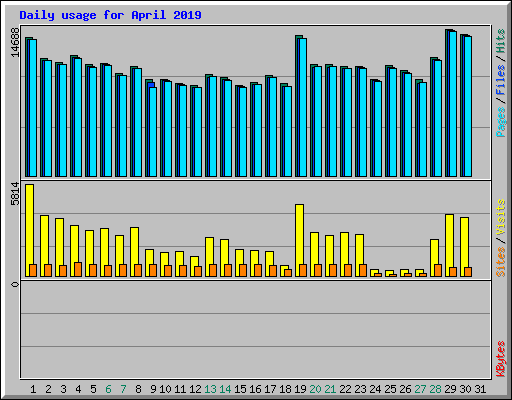Click the cyan hits bar for day 9

[x=153, y=132]
